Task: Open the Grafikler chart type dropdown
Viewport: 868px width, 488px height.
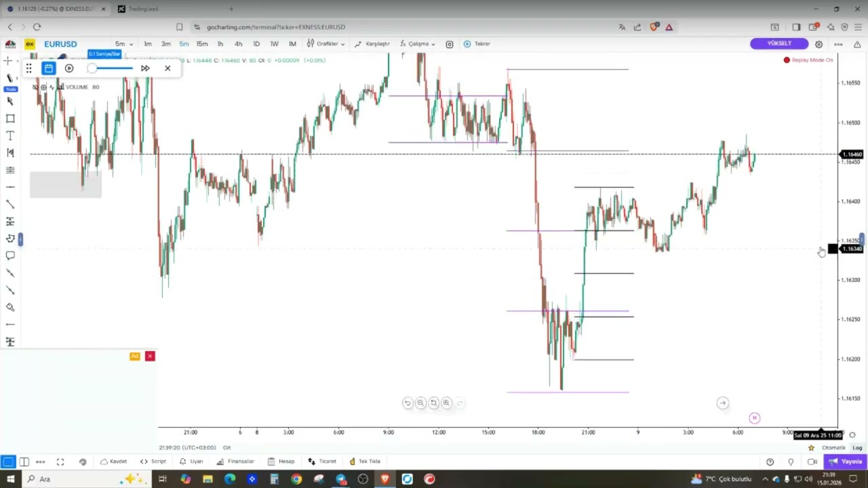Action: (x=325, y=44)
